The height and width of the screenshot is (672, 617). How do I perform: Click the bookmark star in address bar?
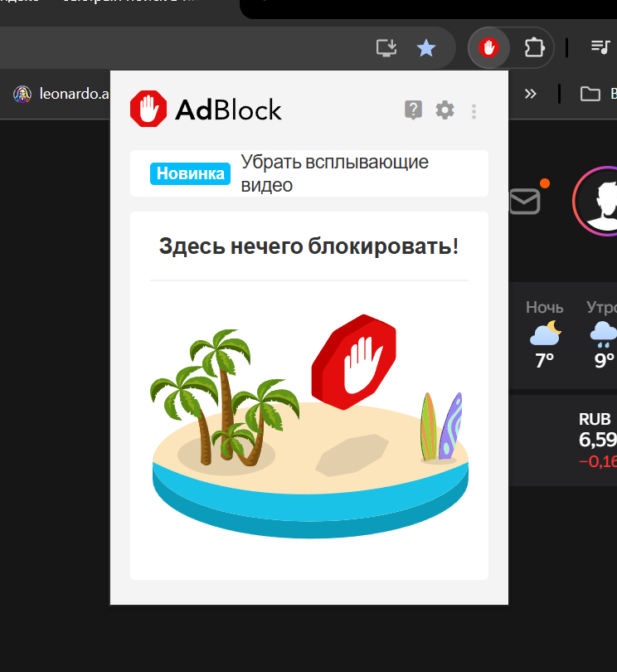pyautogui.click(x=426, y=47)
